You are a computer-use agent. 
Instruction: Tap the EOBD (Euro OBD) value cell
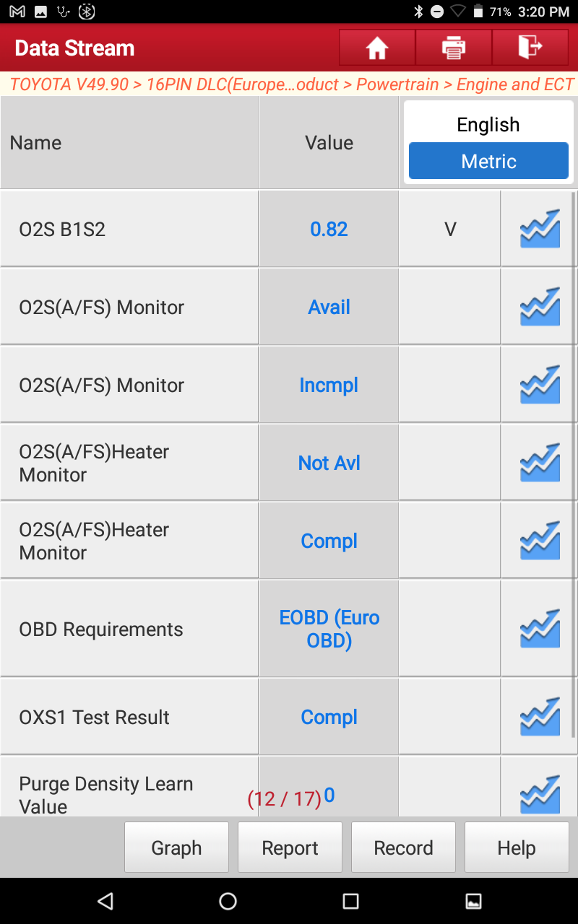coord(329,629)
